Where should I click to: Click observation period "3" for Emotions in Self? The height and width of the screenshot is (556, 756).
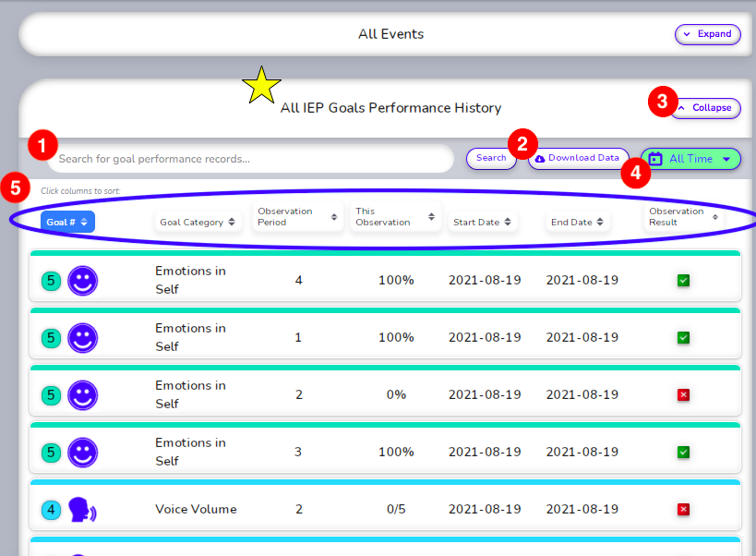[x=298, y=452]
